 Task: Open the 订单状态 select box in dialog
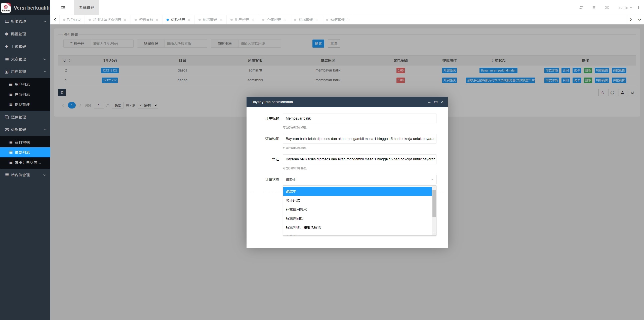coord(359,180)
